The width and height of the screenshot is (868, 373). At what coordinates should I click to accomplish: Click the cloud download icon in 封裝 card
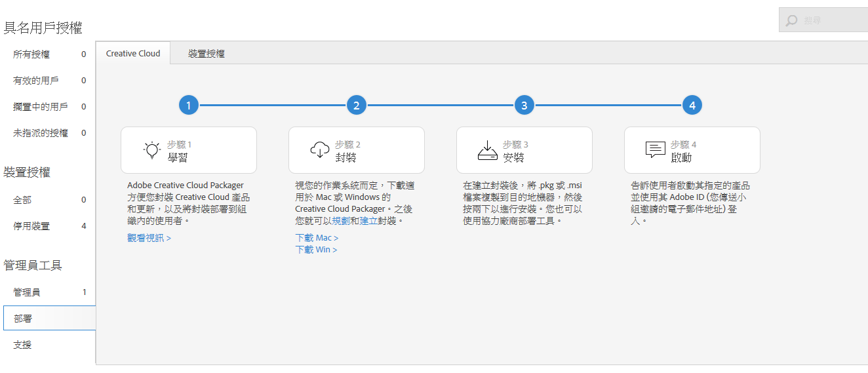(x=319, y=150)
